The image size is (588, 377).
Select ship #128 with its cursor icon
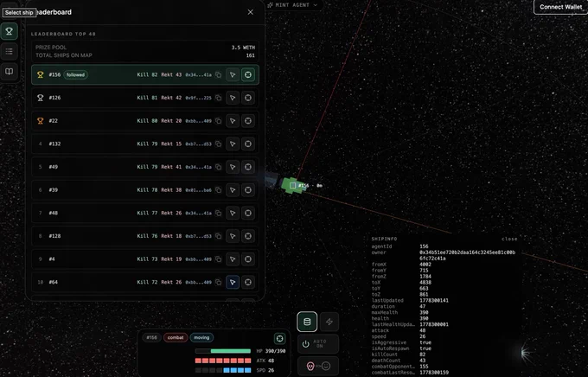[x=233, y=236]
